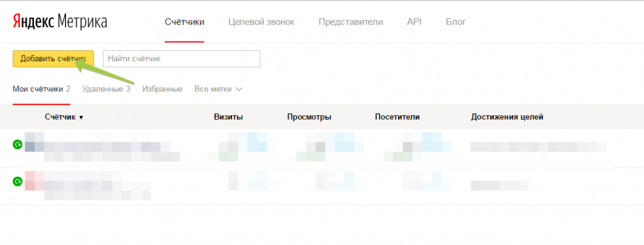Screen dimensions: 644x245
Task: Select the Мои счётчики filter tab
Action: pyautogui.click(x=42, y=89)
